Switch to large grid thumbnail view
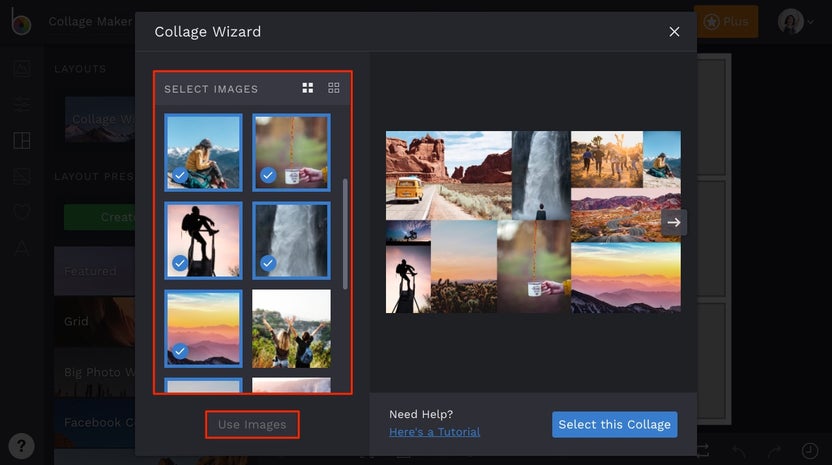Image resolution: width=832 pixels, height=465 pixels. [308, 88]
